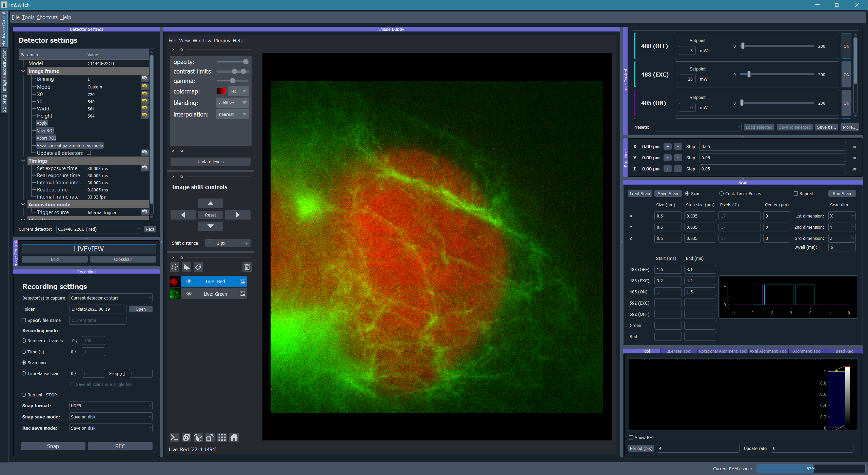Delete selected layer with trash icon
This screenshot has height=475, width=868.
[247, 267]
